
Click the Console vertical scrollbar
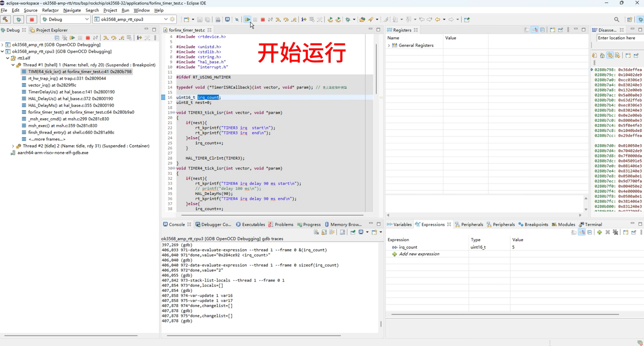coord(381,324)
